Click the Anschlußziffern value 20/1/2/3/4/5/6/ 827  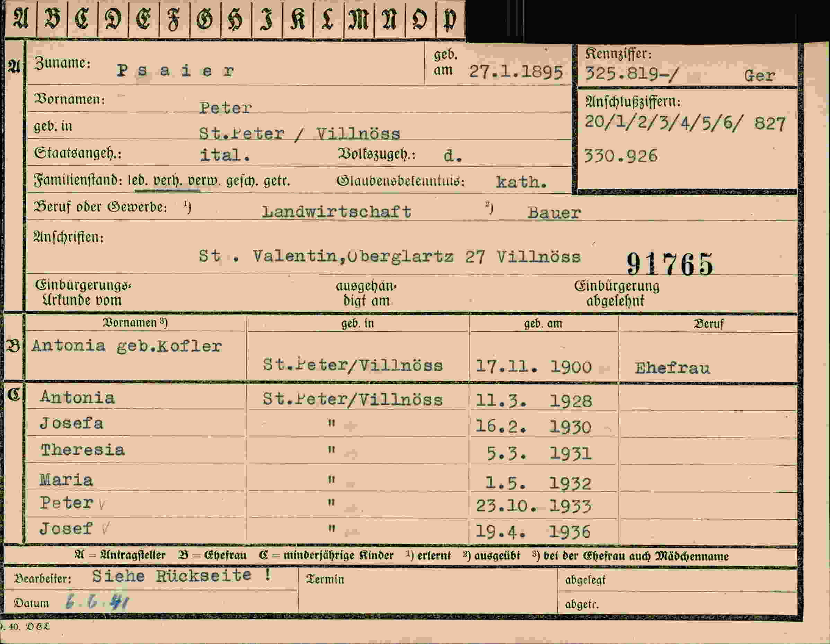click(x=685, y=124)
